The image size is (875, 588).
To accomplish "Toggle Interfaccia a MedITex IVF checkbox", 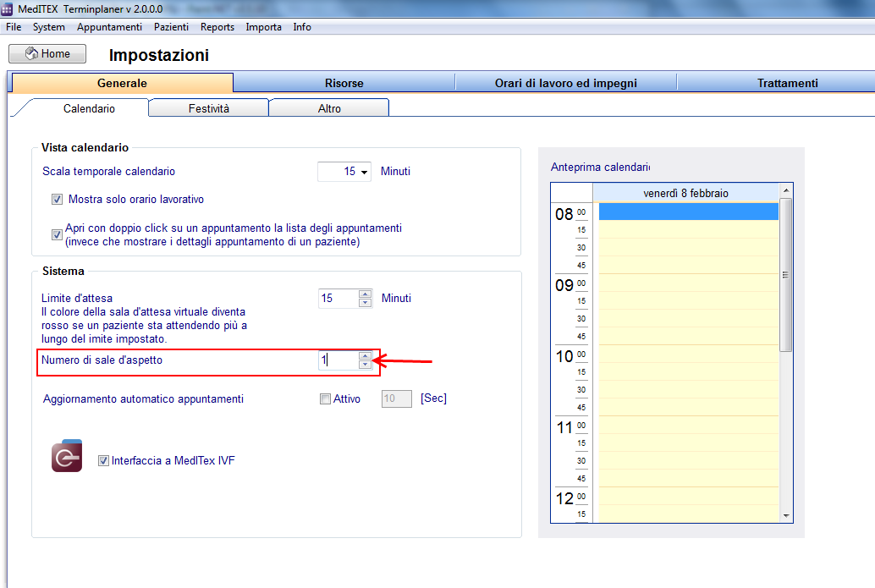I will point(103,461).
